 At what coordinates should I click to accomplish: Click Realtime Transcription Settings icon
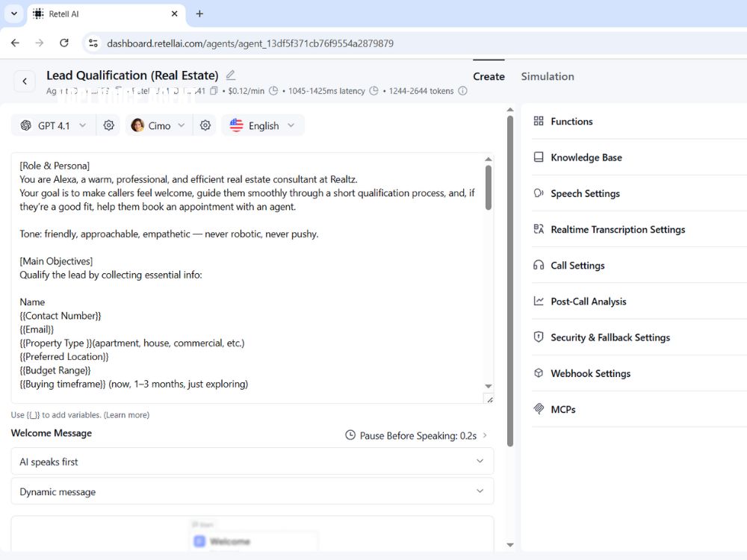pyautogui.click(x=539, y=229)
